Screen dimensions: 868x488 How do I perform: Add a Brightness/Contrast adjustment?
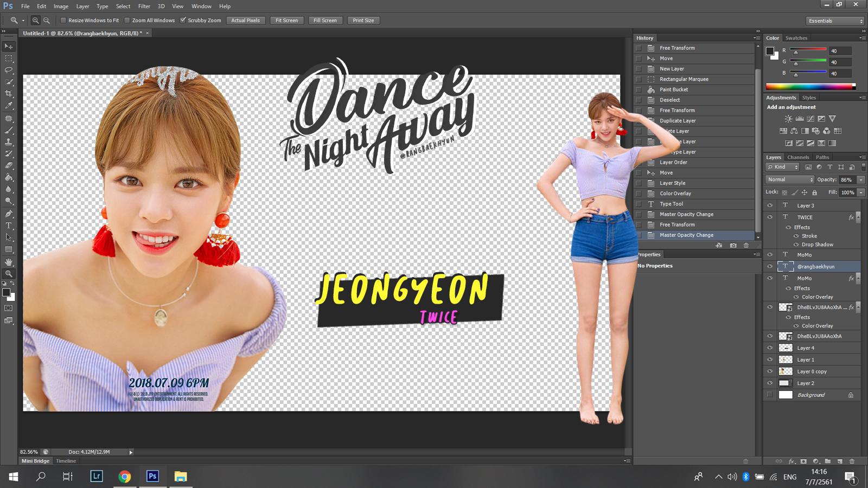coord(788,119)
